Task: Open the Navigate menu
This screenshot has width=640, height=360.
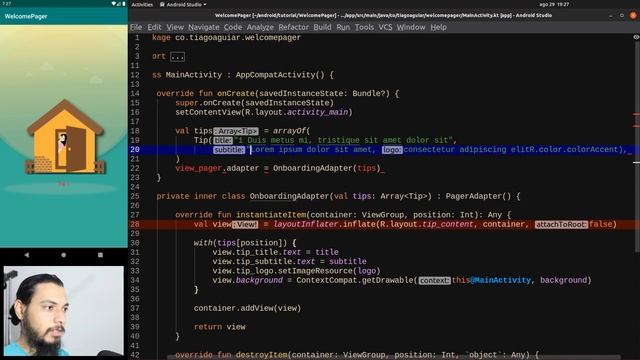Action: pyautogui.click(x=204, y=27)
